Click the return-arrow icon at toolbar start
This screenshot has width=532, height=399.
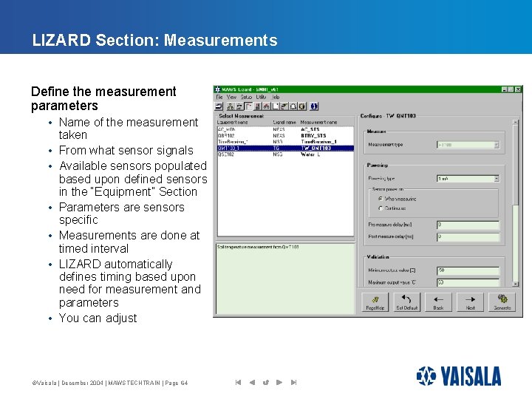pos(219,106)
